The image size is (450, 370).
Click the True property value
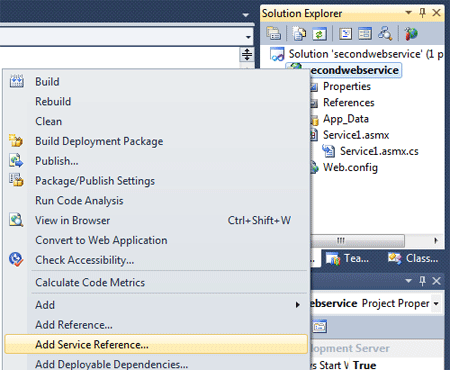(365, 365)
